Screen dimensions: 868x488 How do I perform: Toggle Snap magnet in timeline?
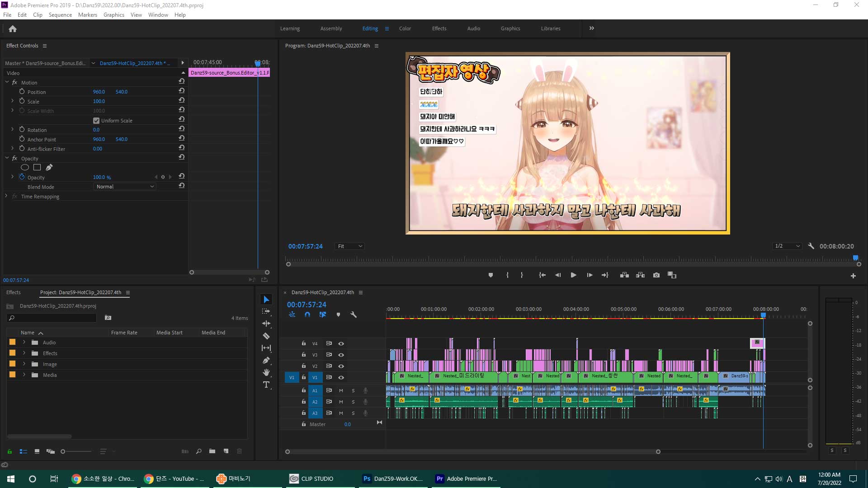coord(307,314)
